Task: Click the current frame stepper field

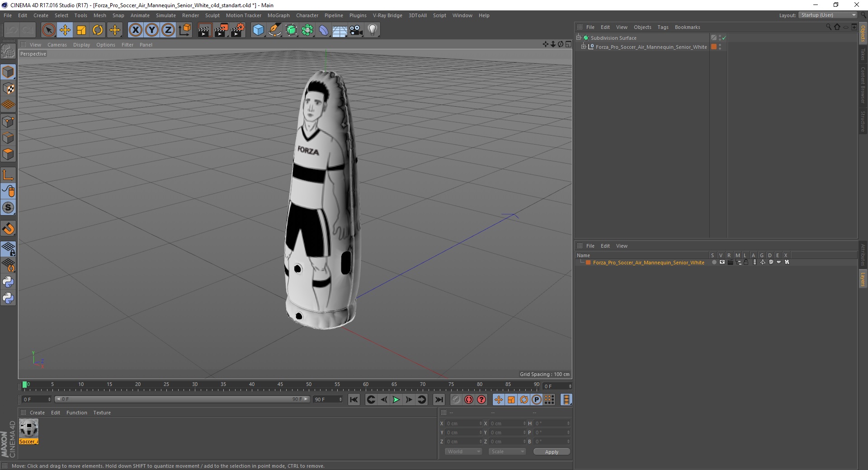Action: click(557, 386)
